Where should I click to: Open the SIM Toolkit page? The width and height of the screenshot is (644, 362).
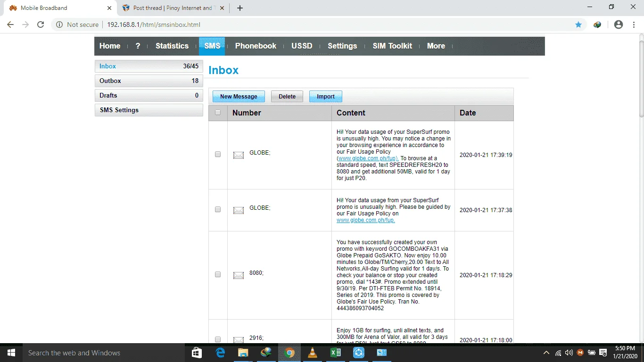coord(392,46)
